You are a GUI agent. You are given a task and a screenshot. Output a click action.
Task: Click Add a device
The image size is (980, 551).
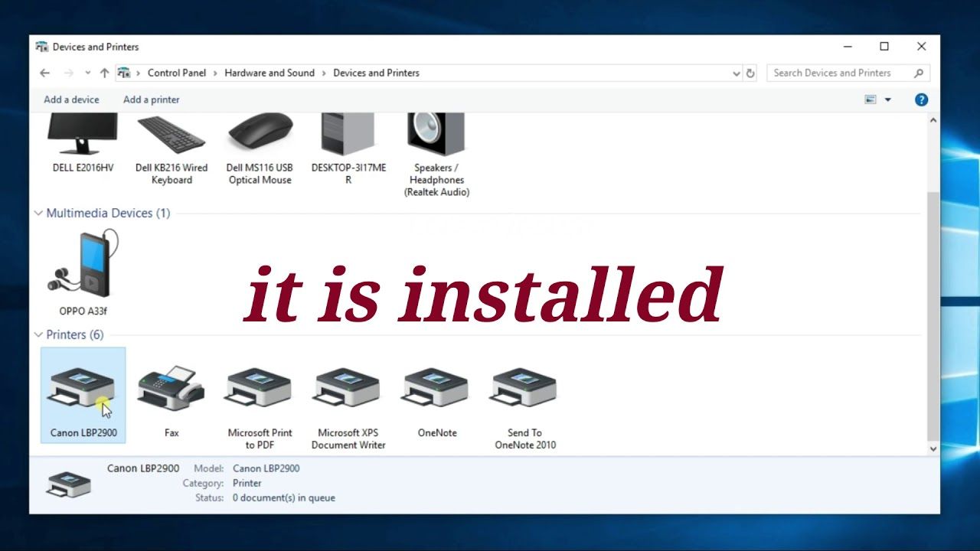point(71,99)
